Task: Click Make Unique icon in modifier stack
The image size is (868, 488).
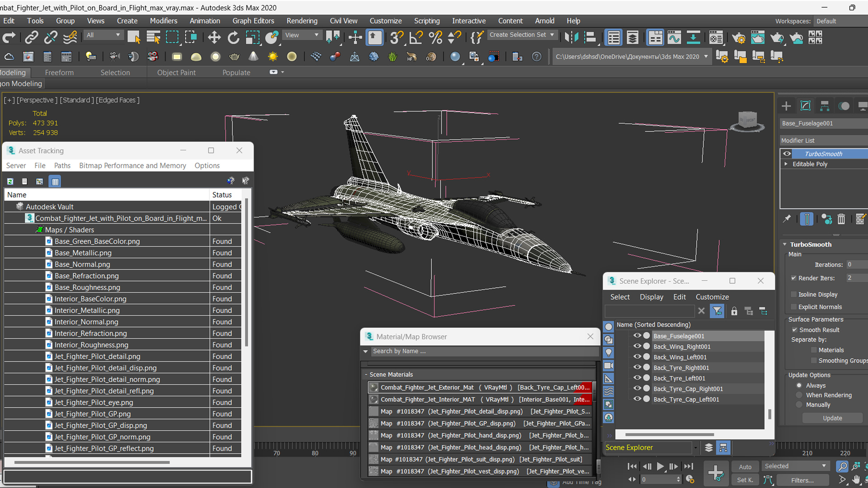Action: pyautogui.click(x=826, y=219)
